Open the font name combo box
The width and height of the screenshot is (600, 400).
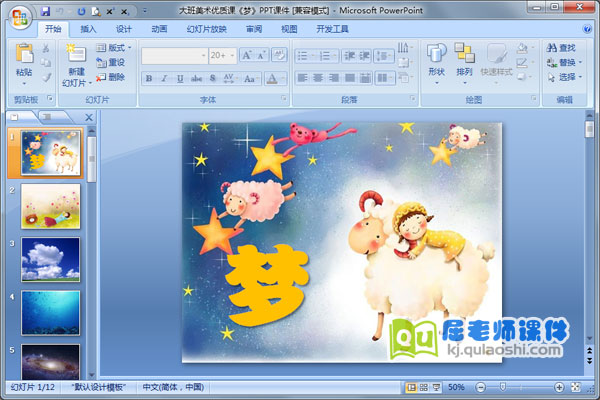click(x=174, y=56)
